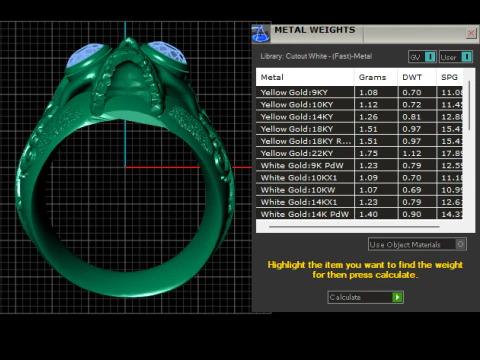The height and width of the screenshot is (360, 480).
Task: Click the DWT column header
Action: [x=417, y=77]
